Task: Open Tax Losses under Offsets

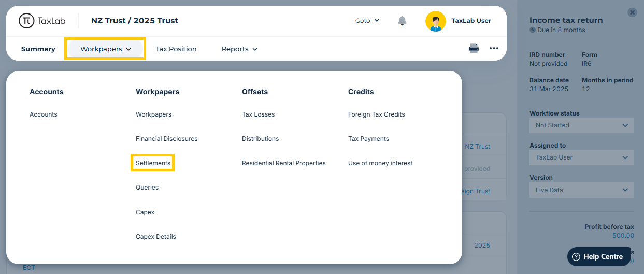Action: (x=258, y=114)
